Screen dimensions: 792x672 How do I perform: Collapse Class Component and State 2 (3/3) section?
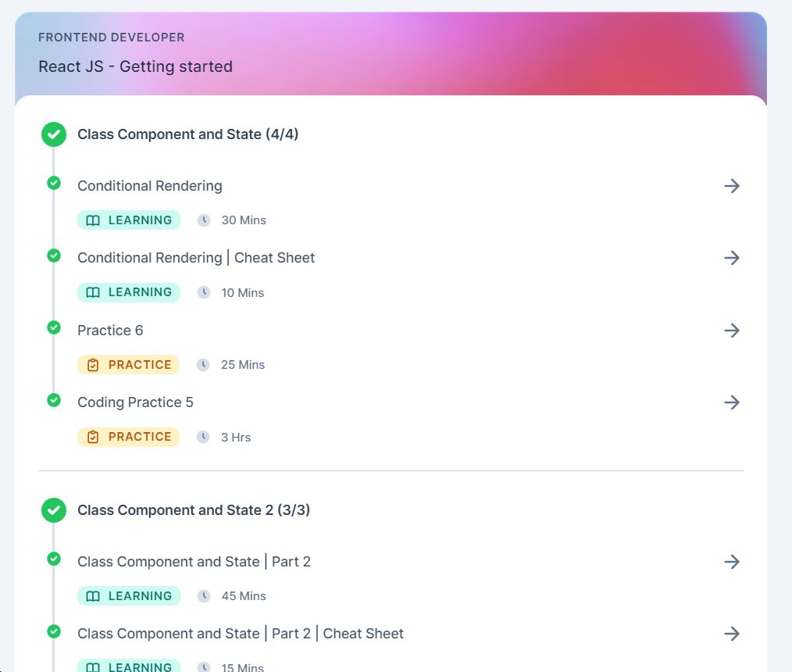point(194,510)
